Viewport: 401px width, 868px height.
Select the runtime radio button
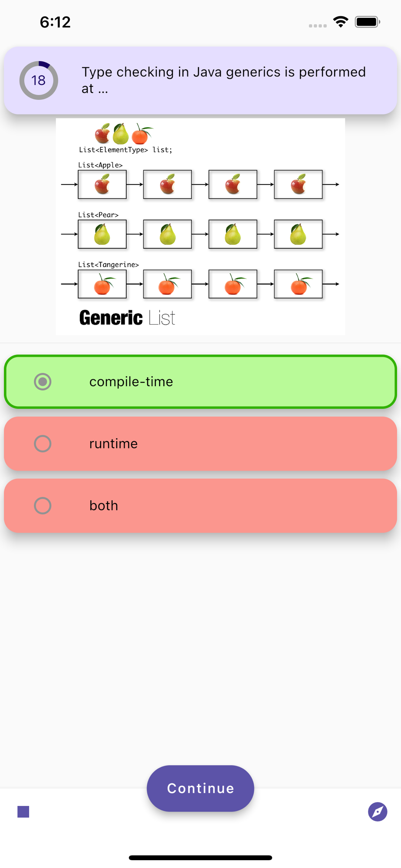pyautogui.click(x=43, y=444)
